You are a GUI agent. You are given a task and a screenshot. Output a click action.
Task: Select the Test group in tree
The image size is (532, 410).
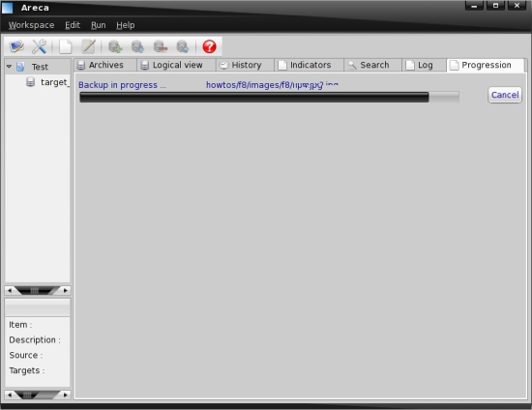coord(40,67)
